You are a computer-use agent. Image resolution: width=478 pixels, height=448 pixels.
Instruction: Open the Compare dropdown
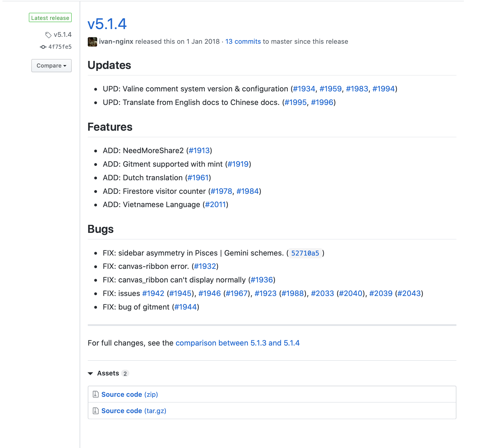tap(52, 66)
